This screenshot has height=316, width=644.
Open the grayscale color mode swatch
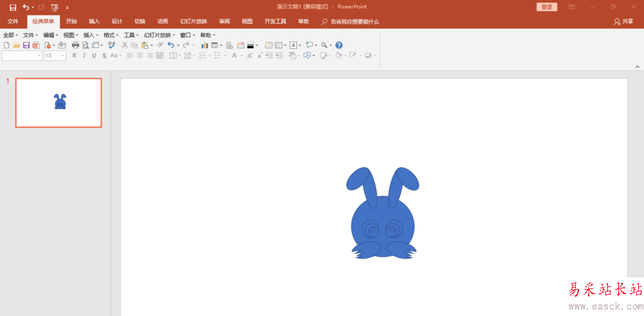[251, 45]
